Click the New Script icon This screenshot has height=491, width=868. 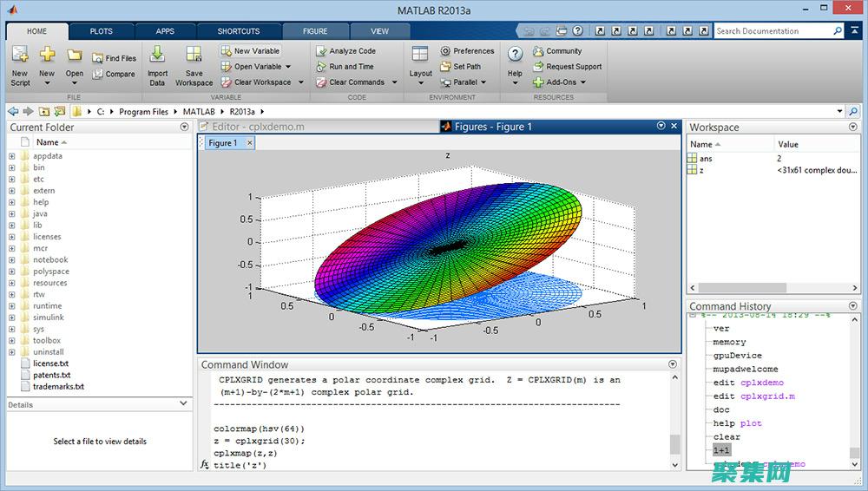[x=19, y=56]
